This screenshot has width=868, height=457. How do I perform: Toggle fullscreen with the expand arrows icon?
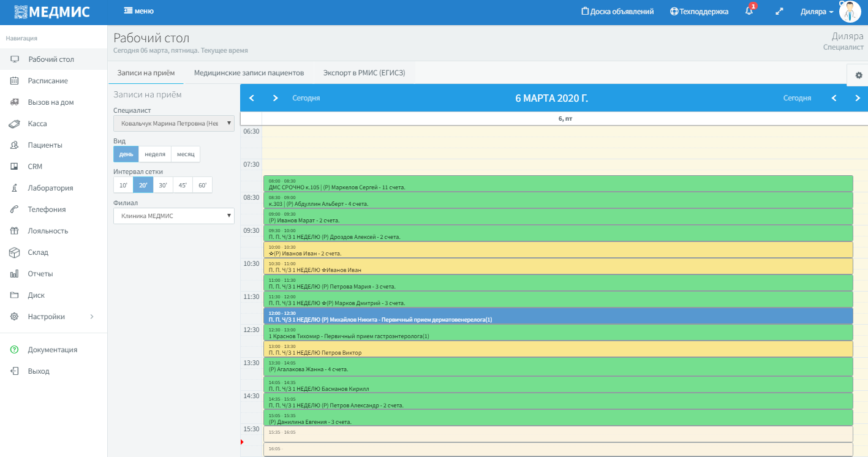[780, 11]
